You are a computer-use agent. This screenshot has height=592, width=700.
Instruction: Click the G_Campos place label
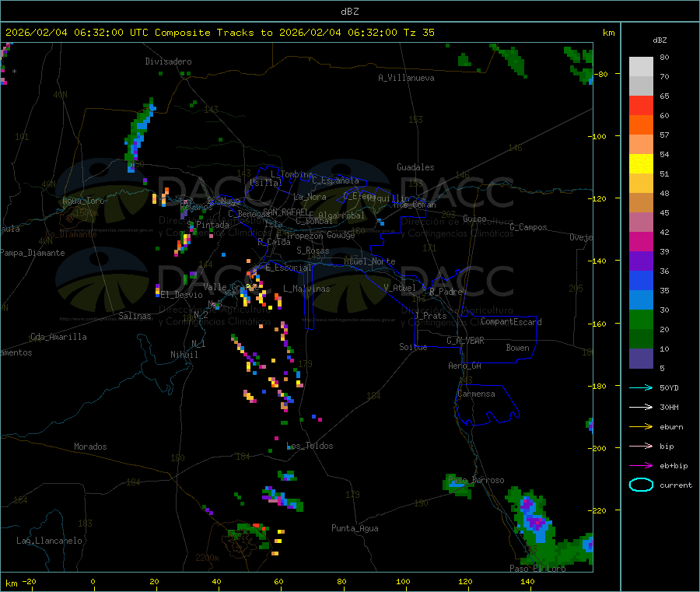528,227
